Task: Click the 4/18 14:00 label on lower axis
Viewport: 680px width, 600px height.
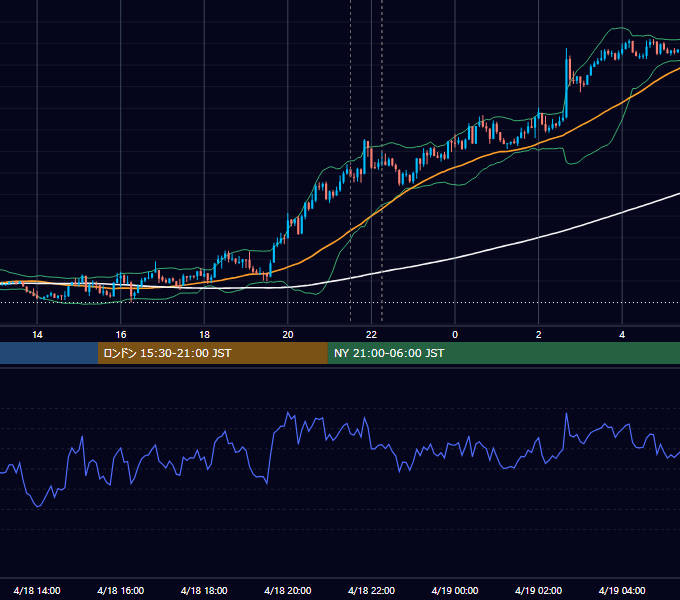Action: point(37,590)
